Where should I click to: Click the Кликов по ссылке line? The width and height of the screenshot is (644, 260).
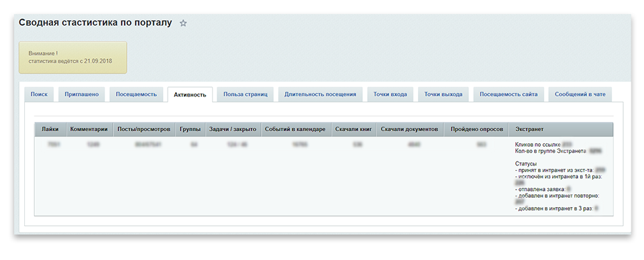click(x=543, y=145)
